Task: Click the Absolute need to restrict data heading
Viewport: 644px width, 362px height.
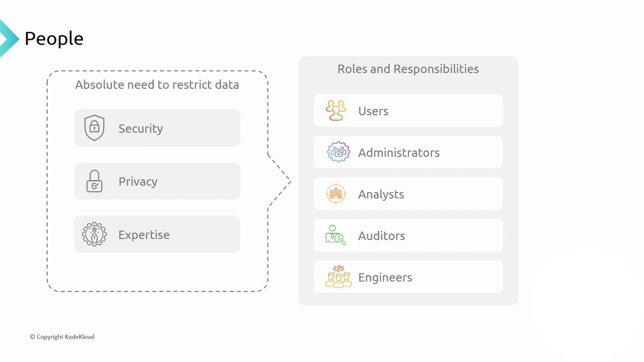Action: (157, 84)
